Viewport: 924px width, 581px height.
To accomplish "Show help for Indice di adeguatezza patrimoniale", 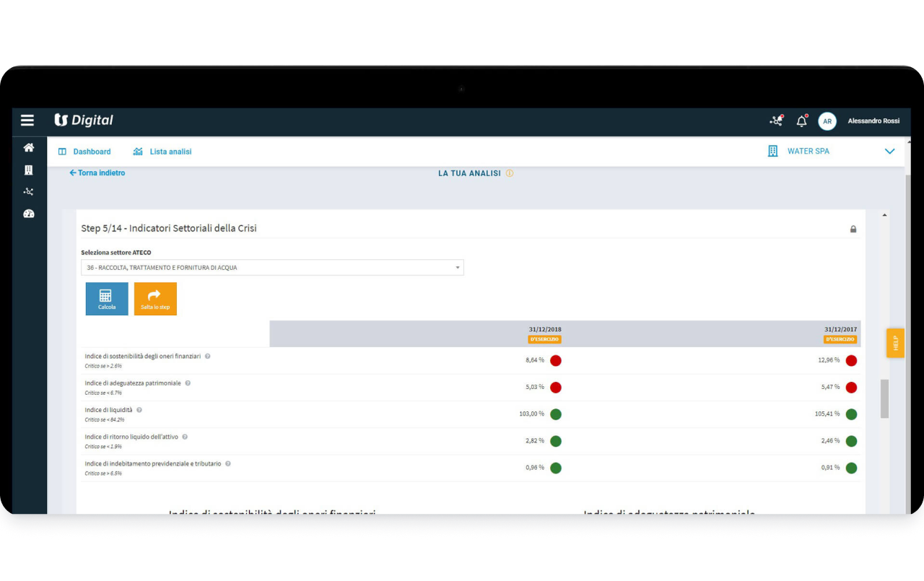I will point(188,383).
